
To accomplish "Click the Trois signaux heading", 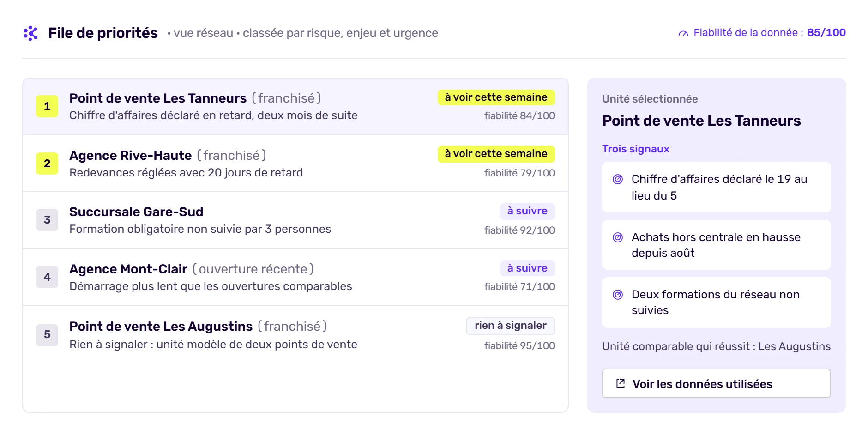I will coord(635,149).
